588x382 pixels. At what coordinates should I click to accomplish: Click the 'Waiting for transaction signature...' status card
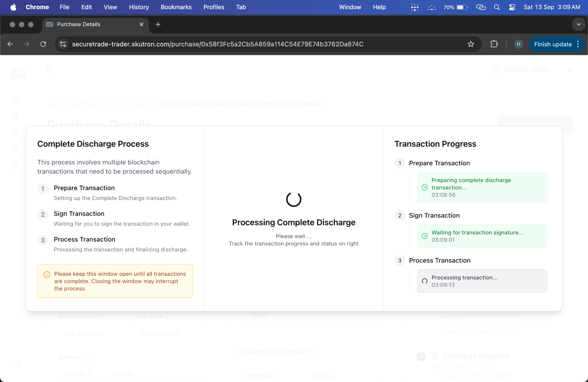click(x=482, y=236)
